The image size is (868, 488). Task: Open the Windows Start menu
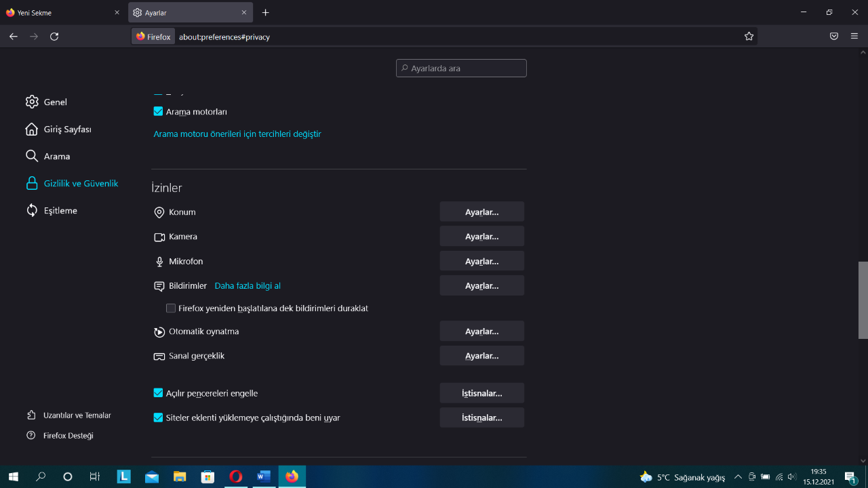coord(14,476)
